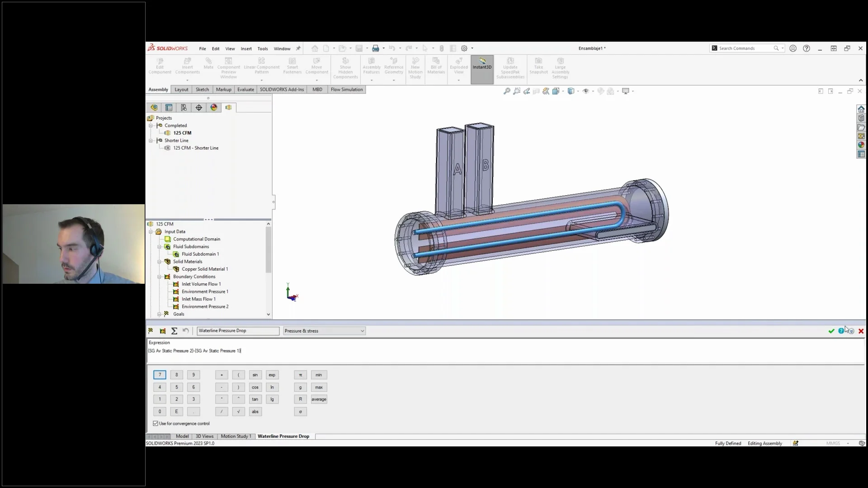Open the Insert menu

(x=246, y=49)
